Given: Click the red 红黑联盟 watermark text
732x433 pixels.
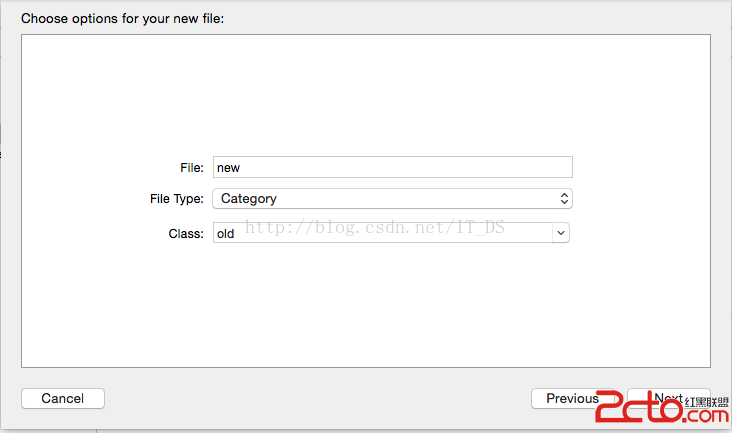Looking at the screenshot, I should click(706, 401).
